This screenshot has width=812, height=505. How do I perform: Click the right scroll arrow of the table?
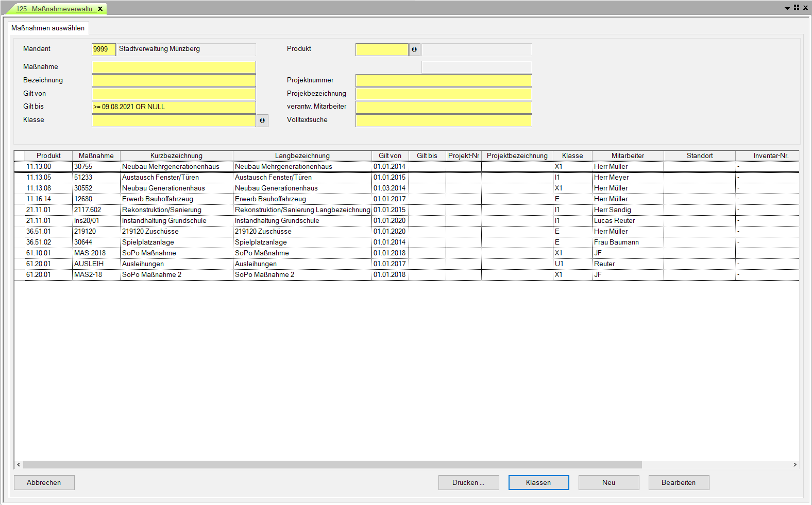point(794,464)
